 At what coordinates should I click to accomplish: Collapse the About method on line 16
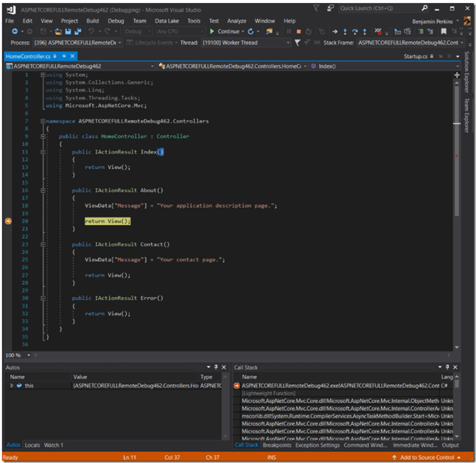pos(43,191)
